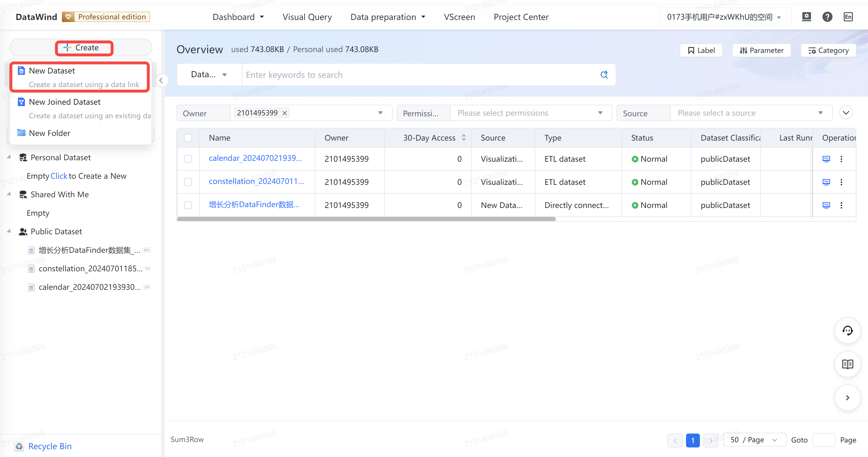
Task: Check the calendar dataset row checkbox
Action: click(x=188, y=159)
